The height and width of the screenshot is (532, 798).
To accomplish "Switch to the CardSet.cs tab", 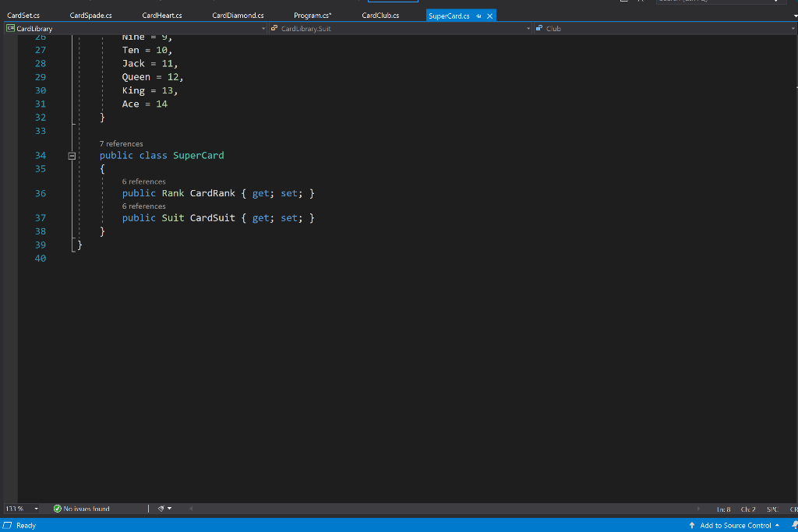I will point(23,16).
